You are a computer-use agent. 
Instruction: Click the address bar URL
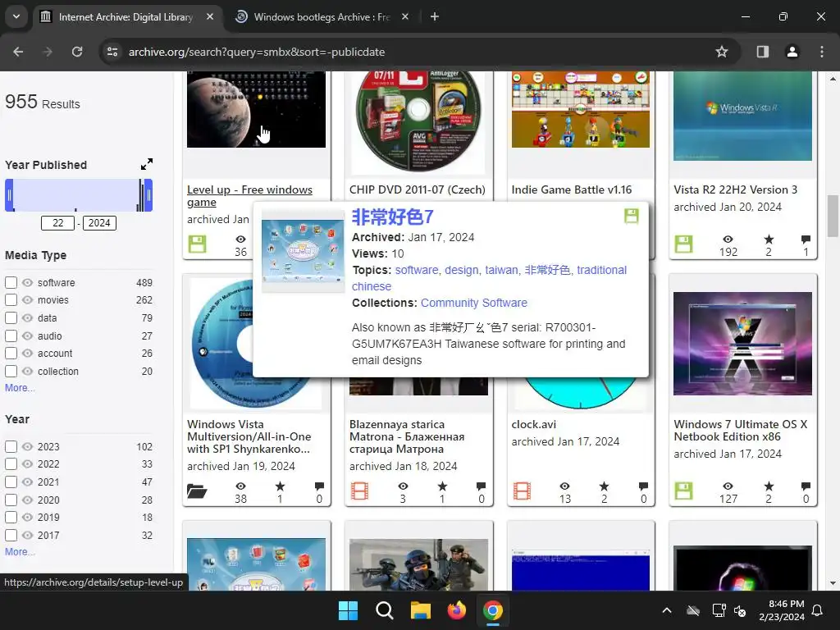tap(257, 52)
